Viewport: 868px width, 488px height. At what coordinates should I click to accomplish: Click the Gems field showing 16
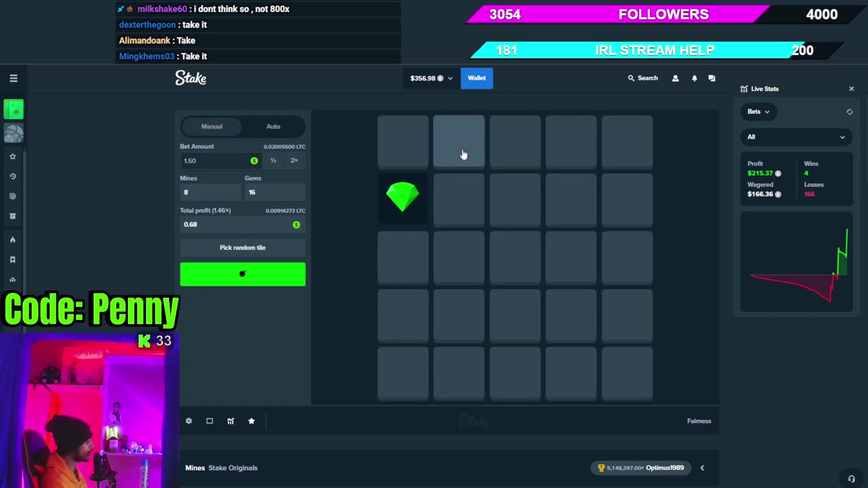(x=275, y=192)
